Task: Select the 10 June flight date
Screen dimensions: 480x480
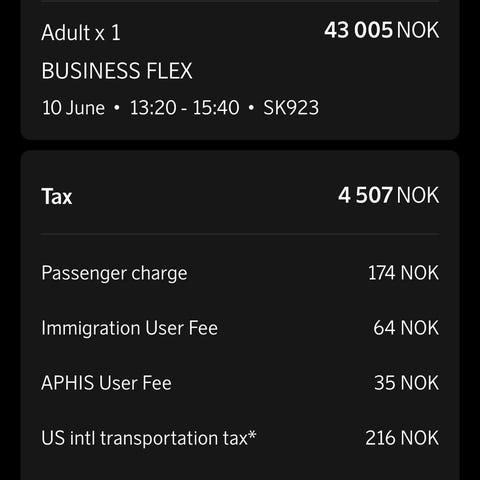Action: (x=73, y=108)
